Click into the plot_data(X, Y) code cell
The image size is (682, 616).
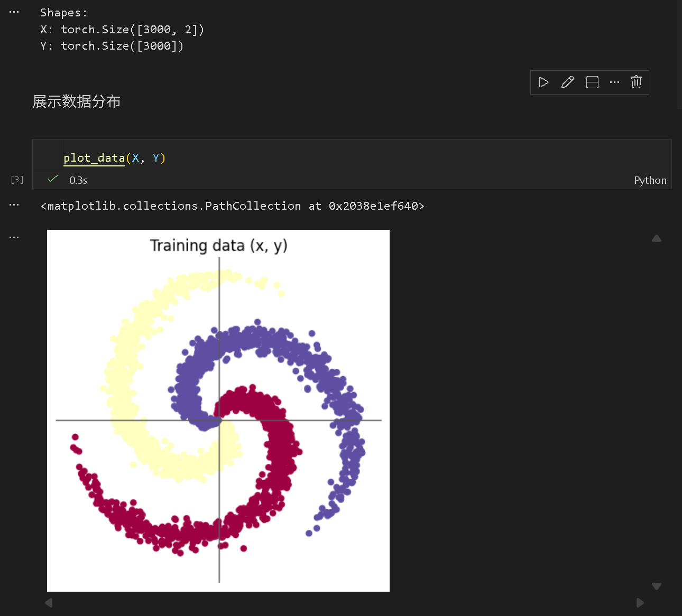pos(317,158)
